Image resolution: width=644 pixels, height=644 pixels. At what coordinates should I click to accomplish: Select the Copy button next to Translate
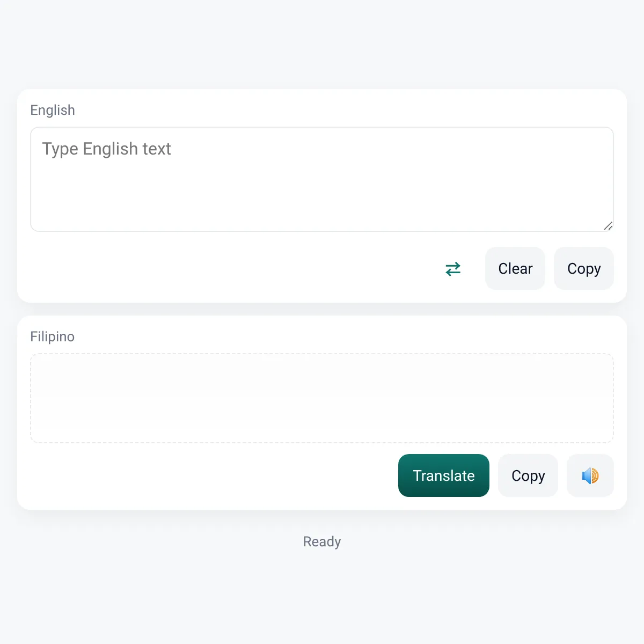[528, 475]
